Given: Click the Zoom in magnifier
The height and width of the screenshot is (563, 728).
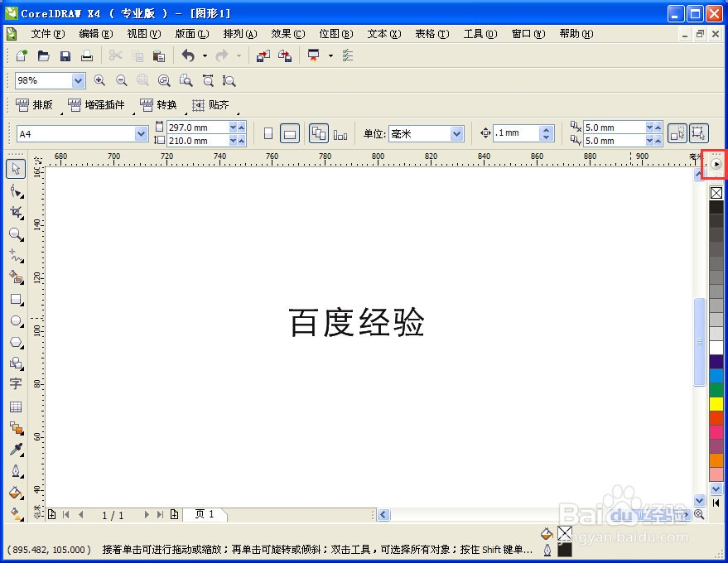Looking at the screenshot, I should pyautogui.click(x=99, y=80).
